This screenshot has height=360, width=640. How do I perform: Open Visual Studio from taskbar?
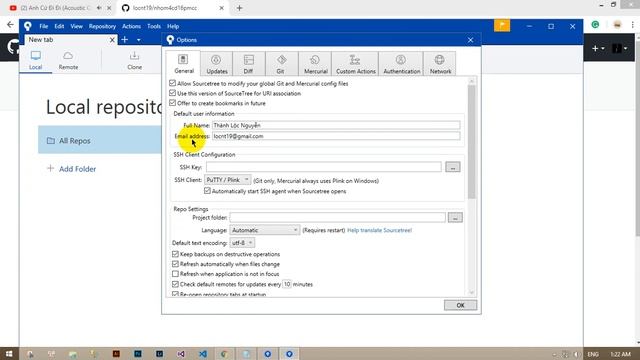tap(181, 354)
